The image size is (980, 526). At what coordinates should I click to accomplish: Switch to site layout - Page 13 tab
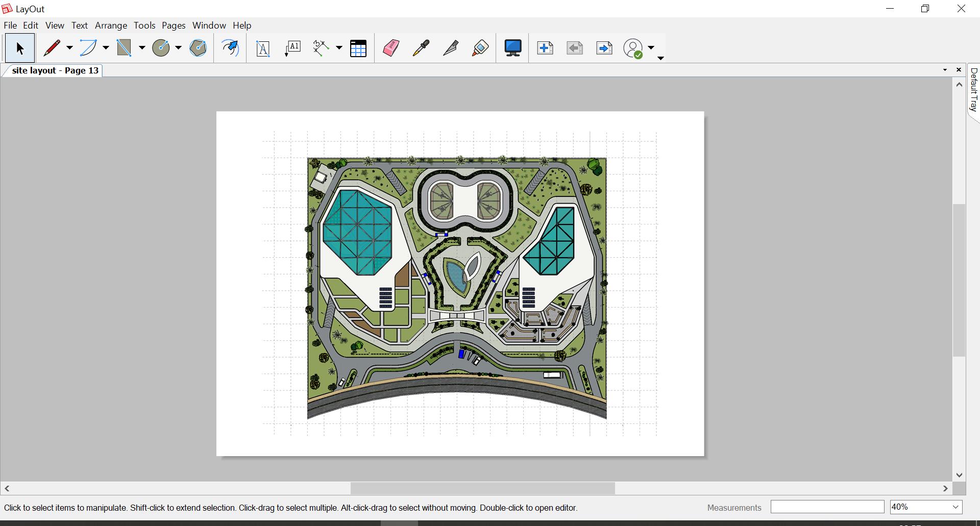(55, 70)
